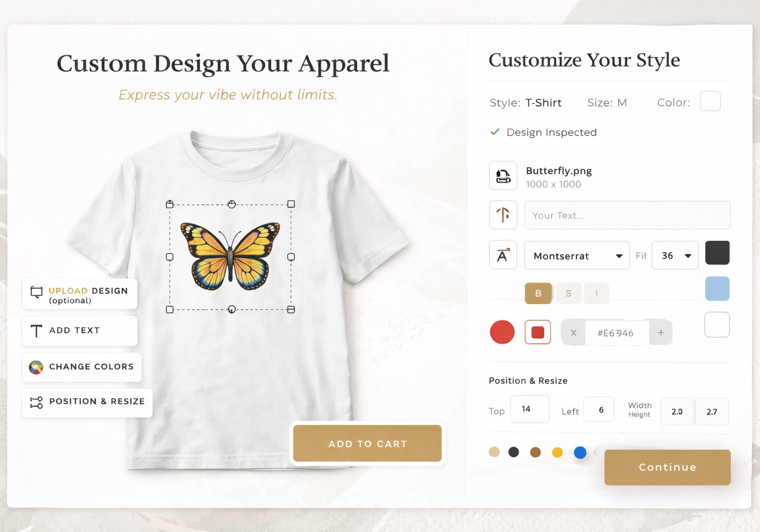Open the shirt Color picker box
This screenshot has width=760, height=532.
pos(710,101)
